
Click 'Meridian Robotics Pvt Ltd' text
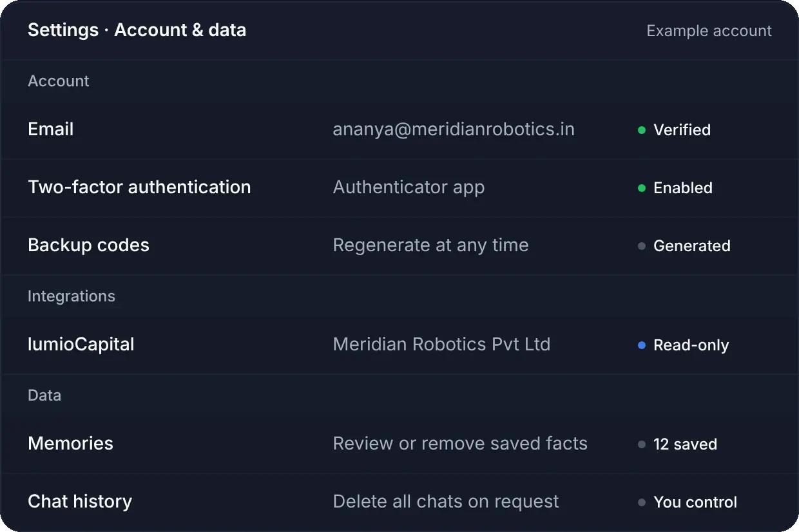click(441, 345)
